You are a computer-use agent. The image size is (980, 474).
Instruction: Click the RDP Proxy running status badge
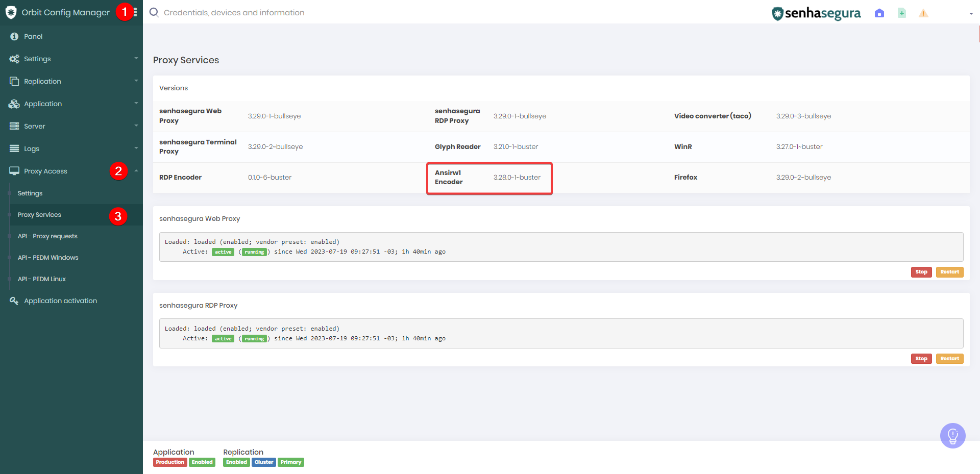254,339
